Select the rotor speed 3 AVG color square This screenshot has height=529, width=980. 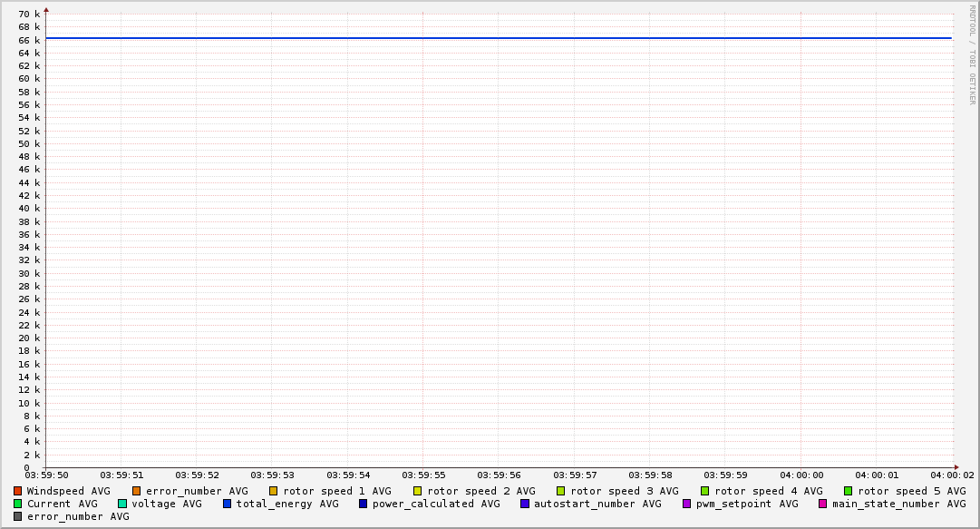click(x=561, y=491)
